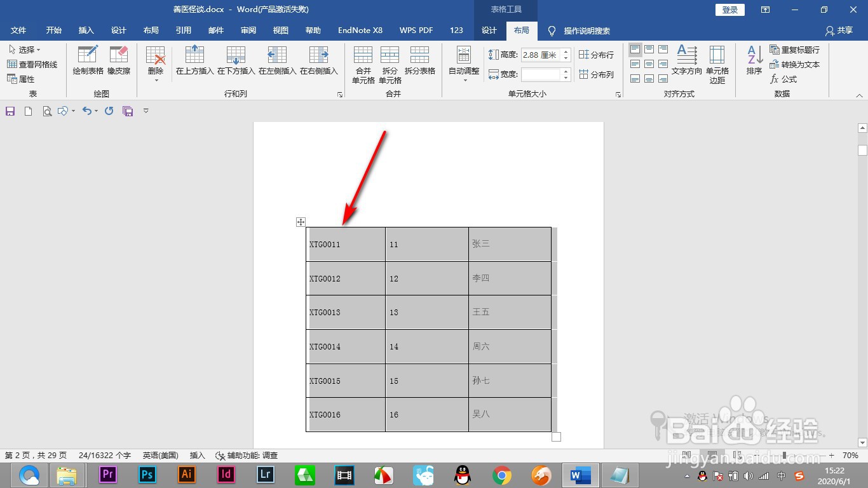Convert table to text (转换为文本)
The width and height of the screenshot is (868, 488).
[x=794, y=64]
